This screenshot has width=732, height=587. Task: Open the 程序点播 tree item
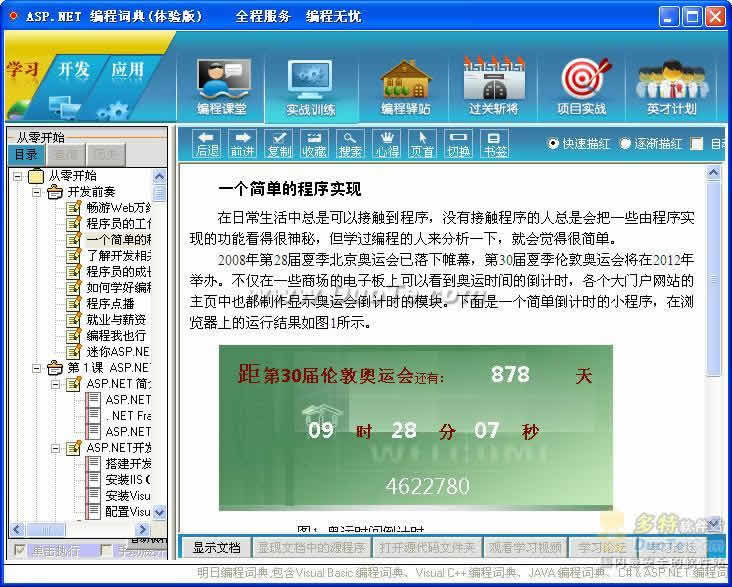[x=110, y=304]
